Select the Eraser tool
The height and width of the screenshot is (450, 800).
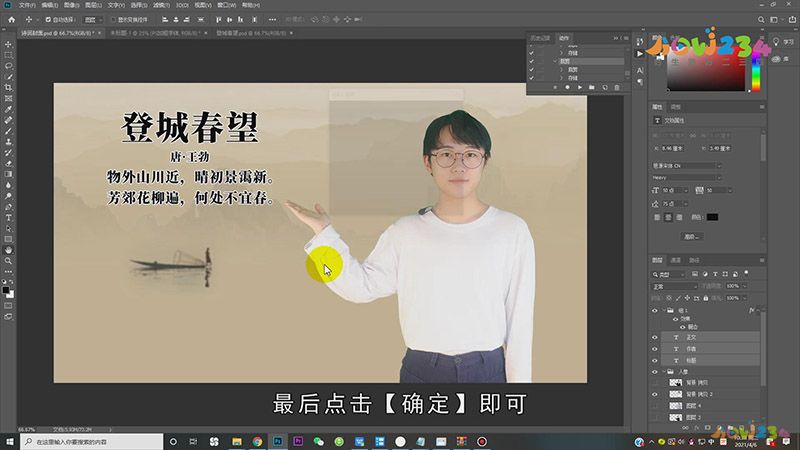point(8,164)
